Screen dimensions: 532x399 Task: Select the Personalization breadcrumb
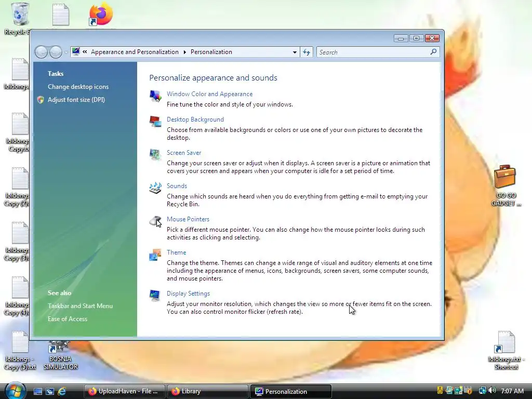tap(211, 52)
